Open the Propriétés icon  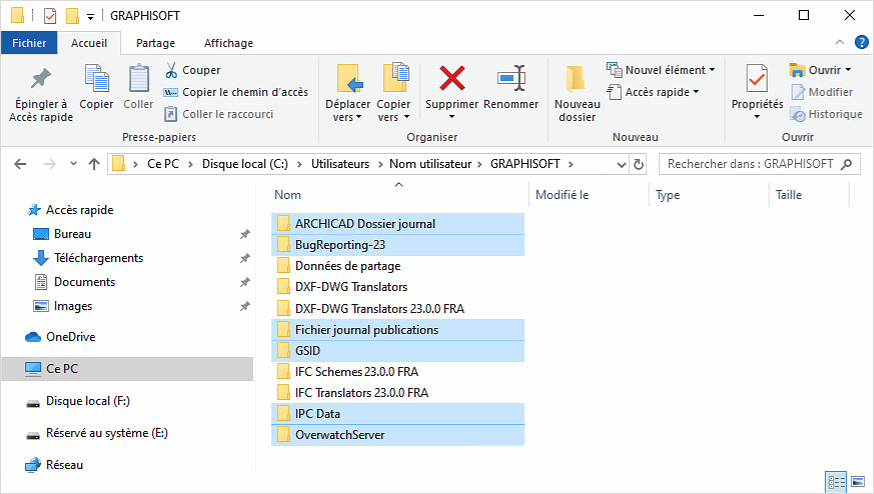(x=757, y=78)
